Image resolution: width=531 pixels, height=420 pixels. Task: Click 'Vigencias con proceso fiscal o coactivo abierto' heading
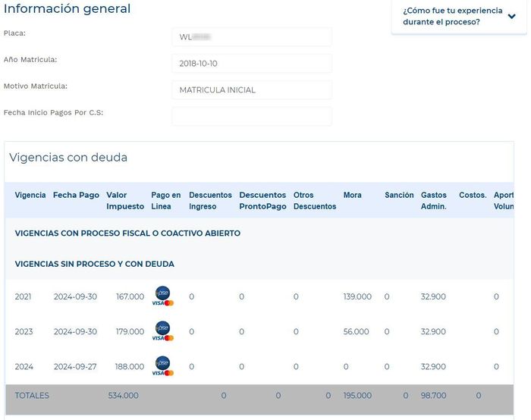click(127, 234)
